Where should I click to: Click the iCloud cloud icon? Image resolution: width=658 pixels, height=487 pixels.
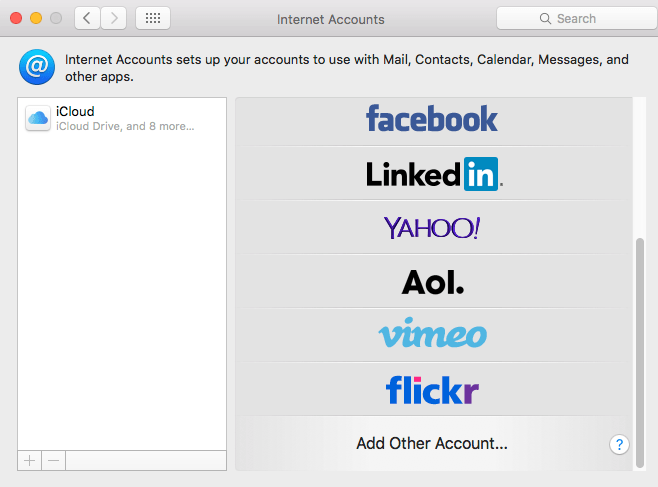38,118
